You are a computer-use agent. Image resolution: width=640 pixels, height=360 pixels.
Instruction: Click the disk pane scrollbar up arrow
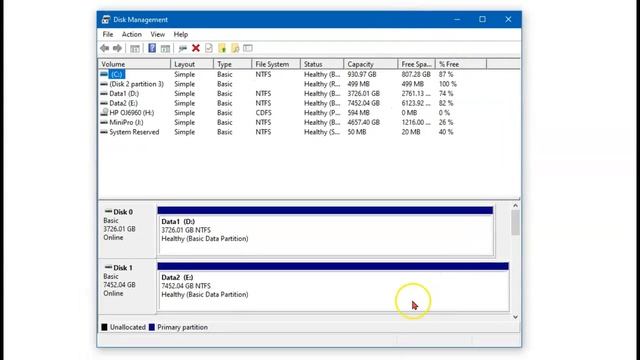(515, 206)
